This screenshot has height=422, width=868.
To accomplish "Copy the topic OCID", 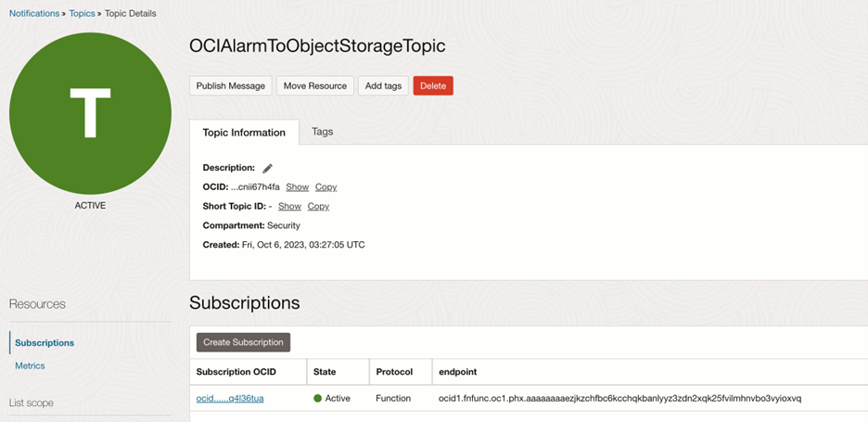I will (x=325, y=187).
